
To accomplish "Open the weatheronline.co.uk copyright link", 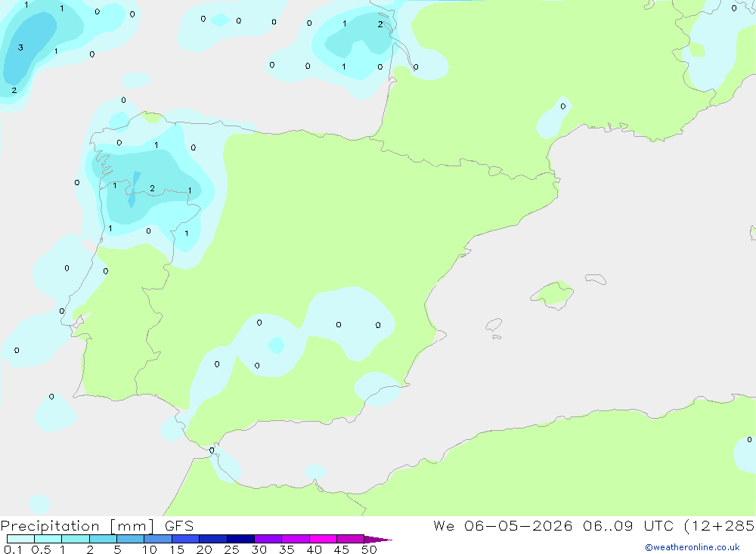I will tap(692, 547).
